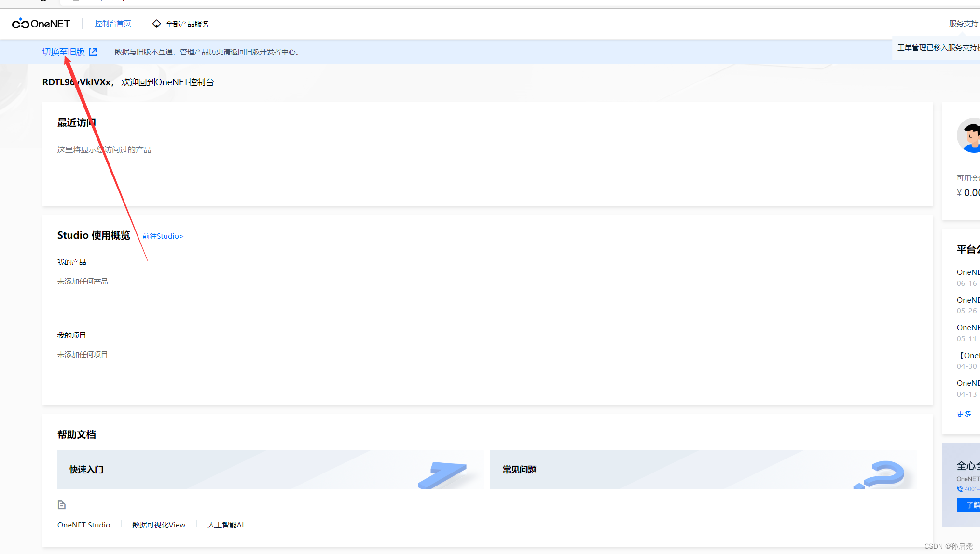Click the document icon under 帮助文档
Viewport: 980px width, 554px height.
point(62,505)
